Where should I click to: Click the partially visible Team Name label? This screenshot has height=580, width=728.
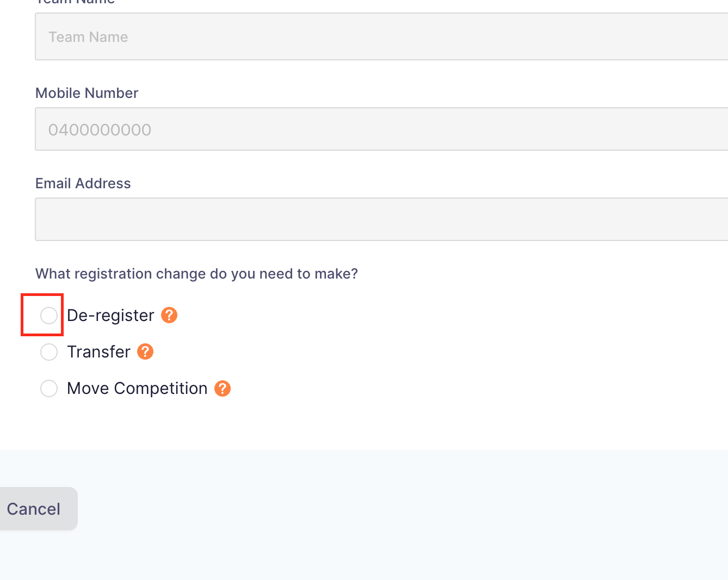pos(75,2)
